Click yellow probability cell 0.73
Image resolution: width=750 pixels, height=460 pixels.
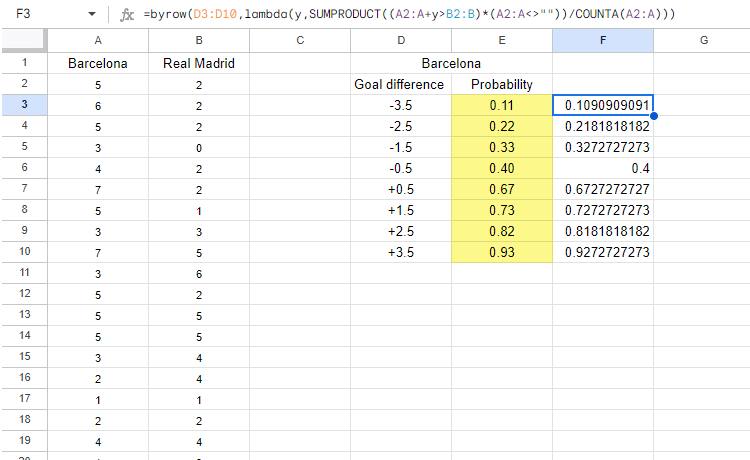coord(502,210)
